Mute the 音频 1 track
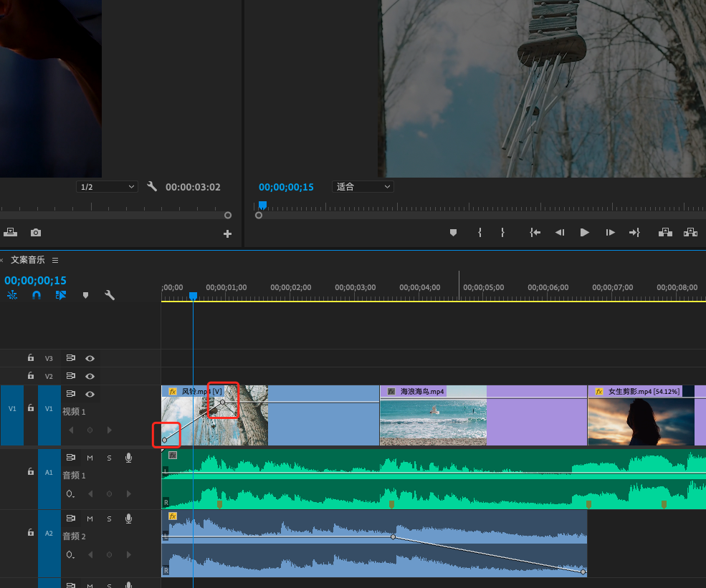 coord(90,458)
